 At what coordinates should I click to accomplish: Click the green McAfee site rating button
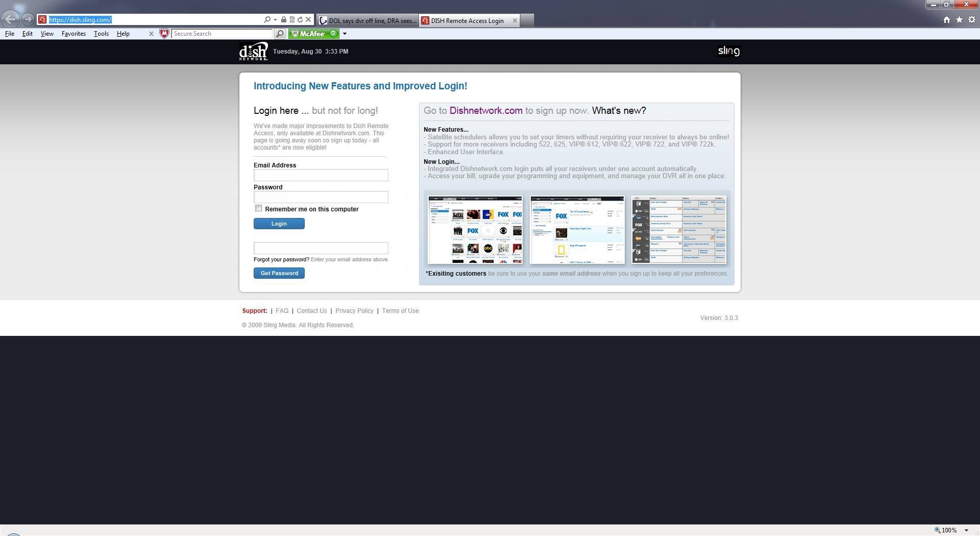tap(314, 34)
